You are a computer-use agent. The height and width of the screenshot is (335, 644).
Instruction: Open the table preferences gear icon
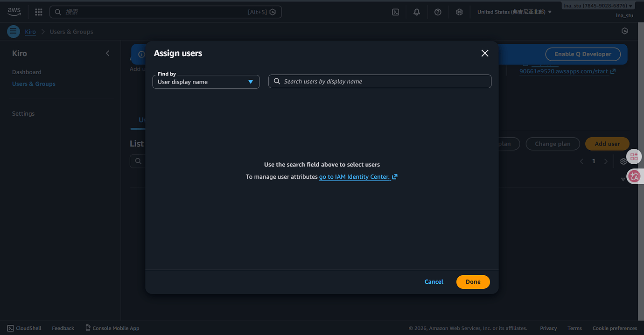pyautogui.click(x=623, y=161)
